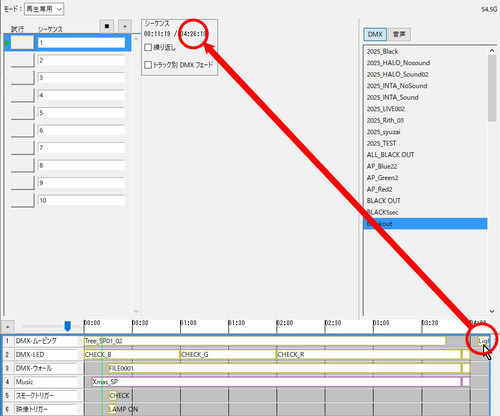Viewport: 500px width, 416px height.
Task: Click the stop playback square button
Action: point(107,26)
